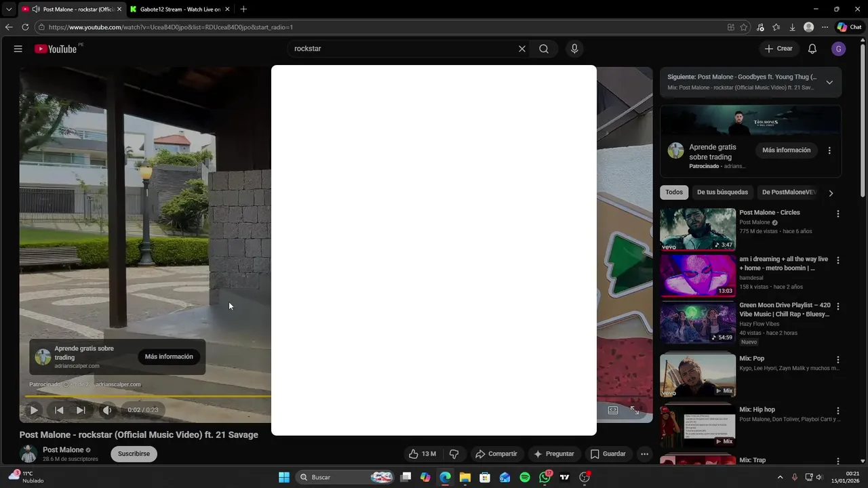868x488 pixels.
Task: Open the YouTube hamburger guide menu
Action: (x=18, y=49)
